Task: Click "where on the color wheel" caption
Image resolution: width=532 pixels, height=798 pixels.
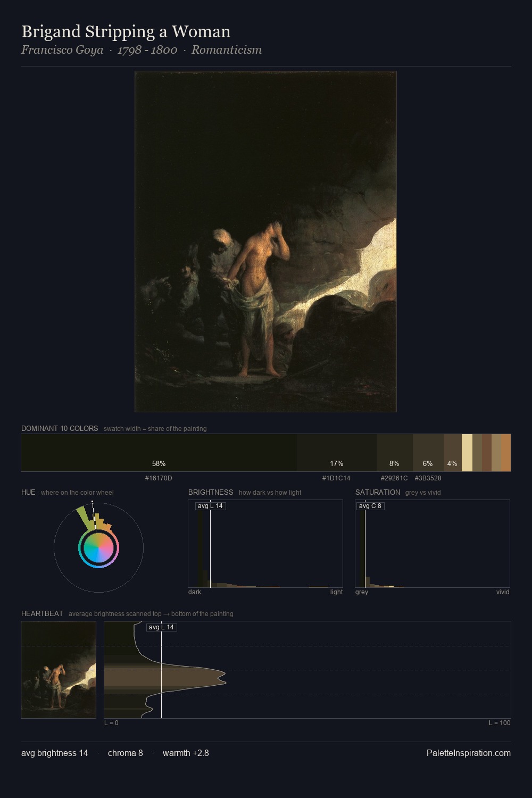Action: coord(77,493)
